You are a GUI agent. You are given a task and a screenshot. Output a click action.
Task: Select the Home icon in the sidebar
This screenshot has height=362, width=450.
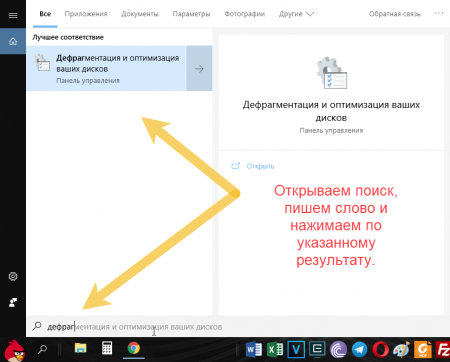(x=13, y=41)
